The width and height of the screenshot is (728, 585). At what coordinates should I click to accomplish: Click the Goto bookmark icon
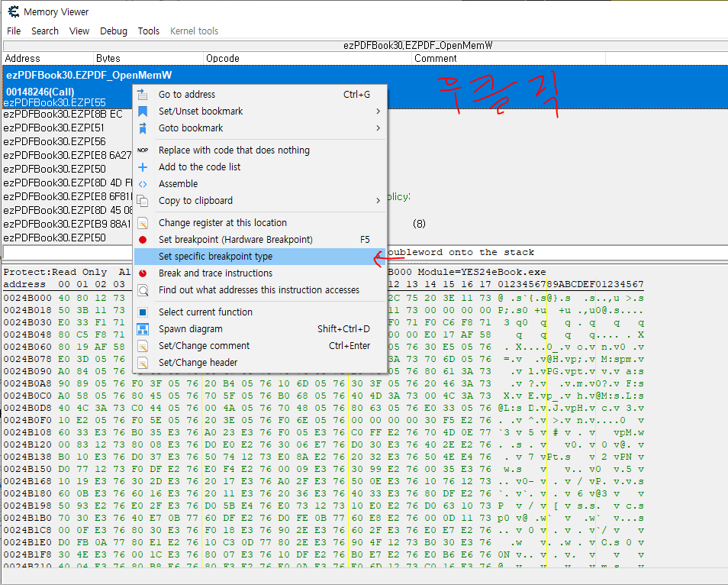(x=143, y=128)
